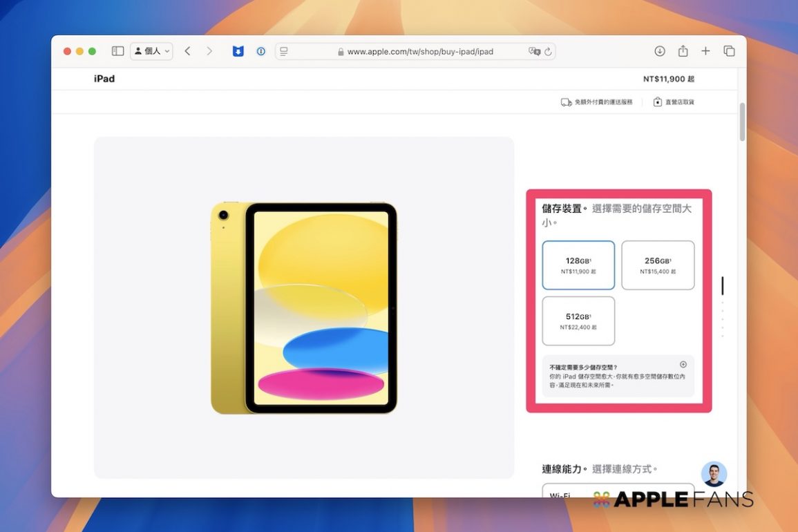Open the Reader page menu icon
This screenshot has height=532, width=798.
(284, 51)
